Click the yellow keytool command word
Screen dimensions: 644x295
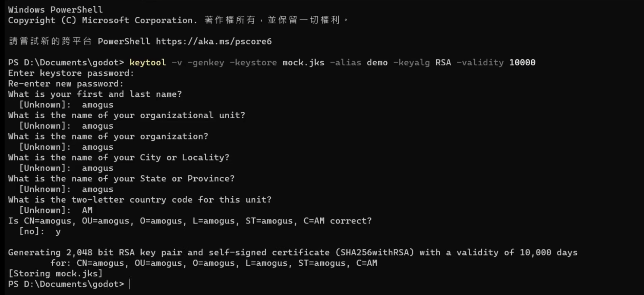148,62
